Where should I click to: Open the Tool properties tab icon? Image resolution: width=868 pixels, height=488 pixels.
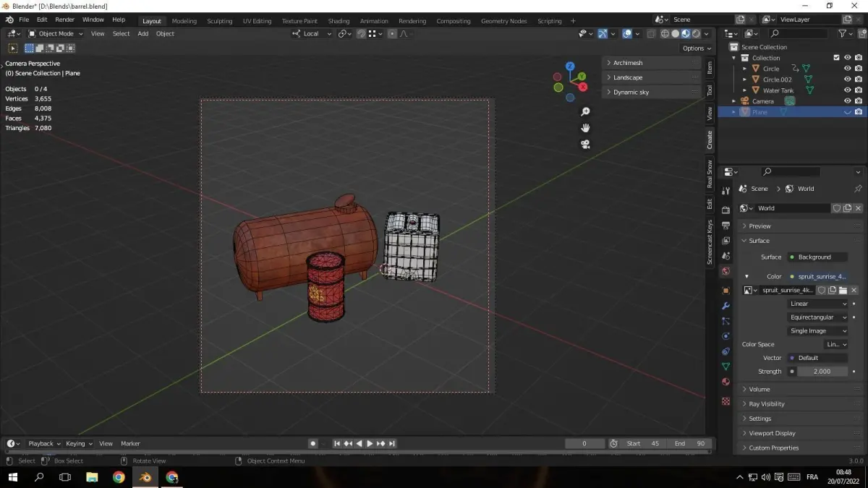click(x=726, y=191)
